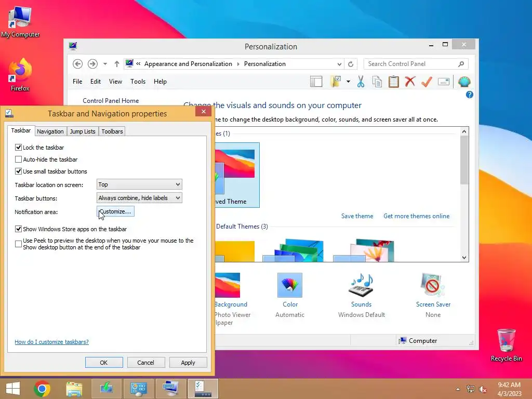The height and width of the screenshot is (399, 532).
Task: Click the Save theme link
Action: 357,216
